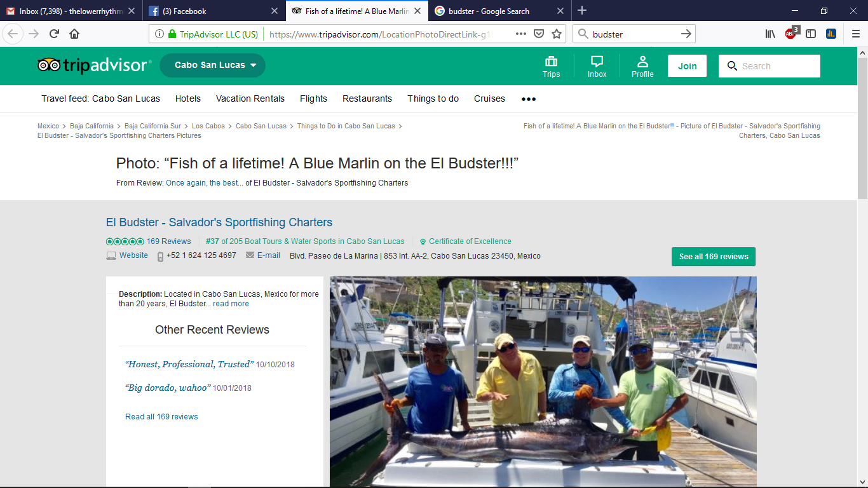Viewport: 868px width, 488px height.
Task: Show site information icon in the address bar
Action: click(159, 34)
